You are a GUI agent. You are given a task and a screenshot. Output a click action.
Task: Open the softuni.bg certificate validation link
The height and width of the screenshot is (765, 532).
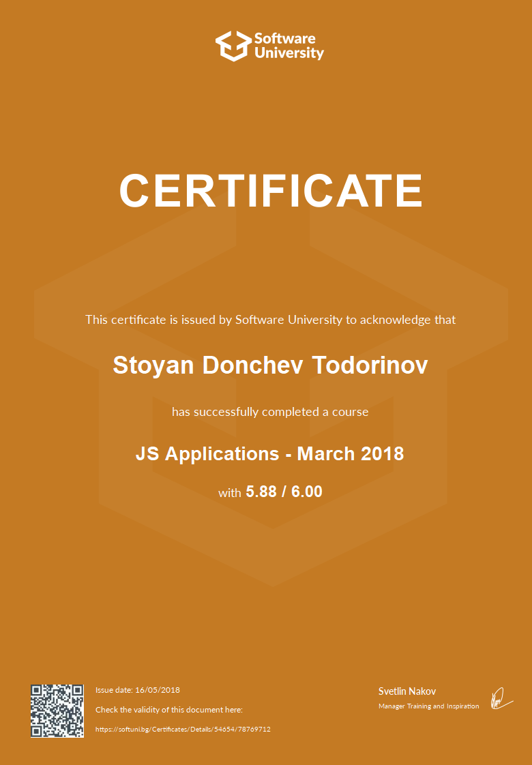click(x=183, y=729)
